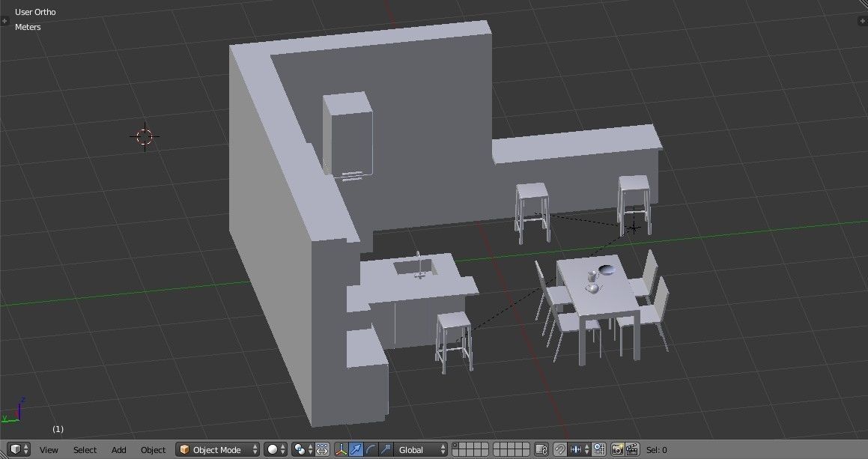Image resolution: width=868 pixels, height=459 pixels.
Task: Toggle lock camera and layers to scene
Action: point(541,449)
